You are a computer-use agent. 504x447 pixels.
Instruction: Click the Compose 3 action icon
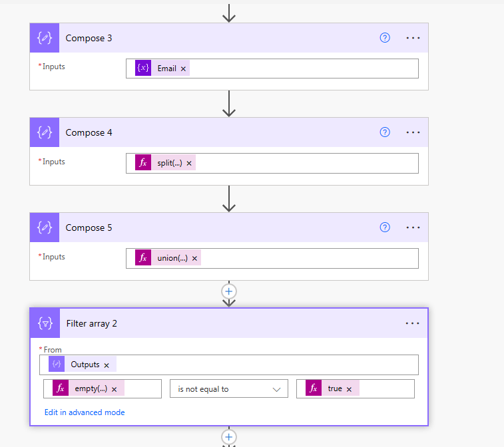click(x=45, y=38)
